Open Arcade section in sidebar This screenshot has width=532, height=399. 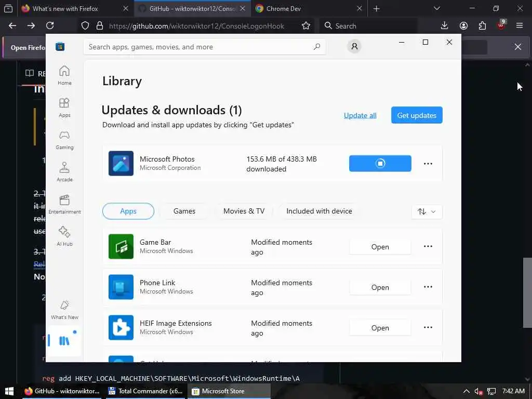pos(64,172)
